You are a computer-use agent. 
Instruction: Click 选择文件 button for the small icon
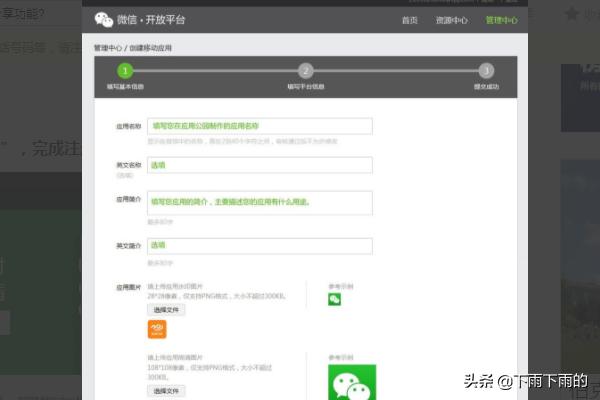pos(166,310)
